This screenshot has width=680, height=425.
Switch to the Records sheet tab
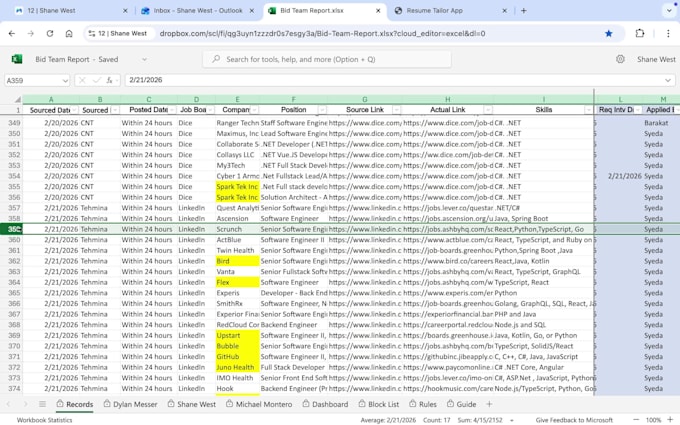[x=75, y=404]
